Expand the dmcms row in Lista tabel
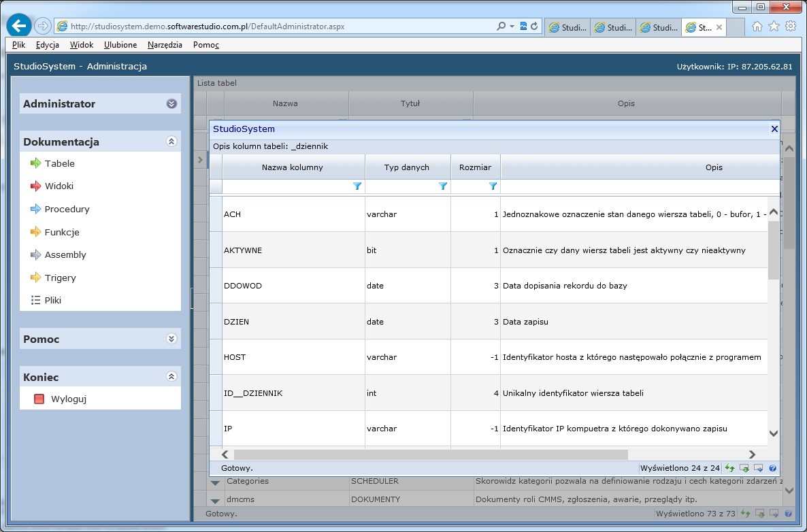 click(x=215, y=501)
